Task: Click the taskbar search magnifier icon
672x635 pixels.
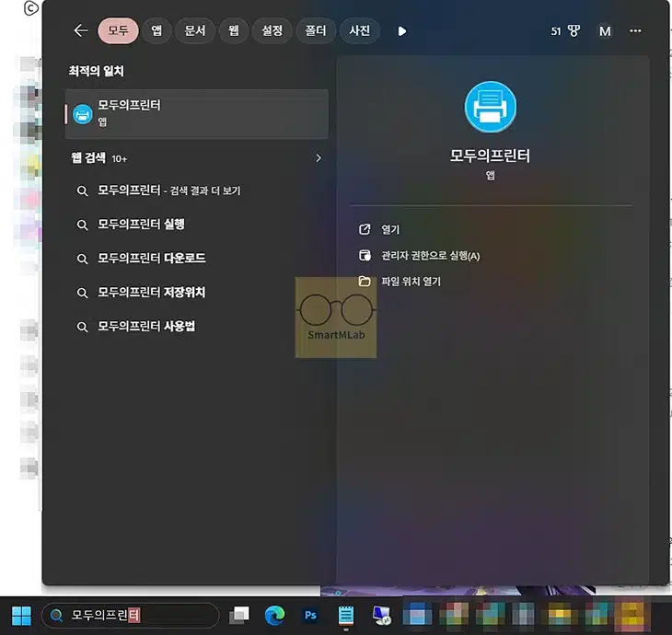Action: [x=56, y=616]
